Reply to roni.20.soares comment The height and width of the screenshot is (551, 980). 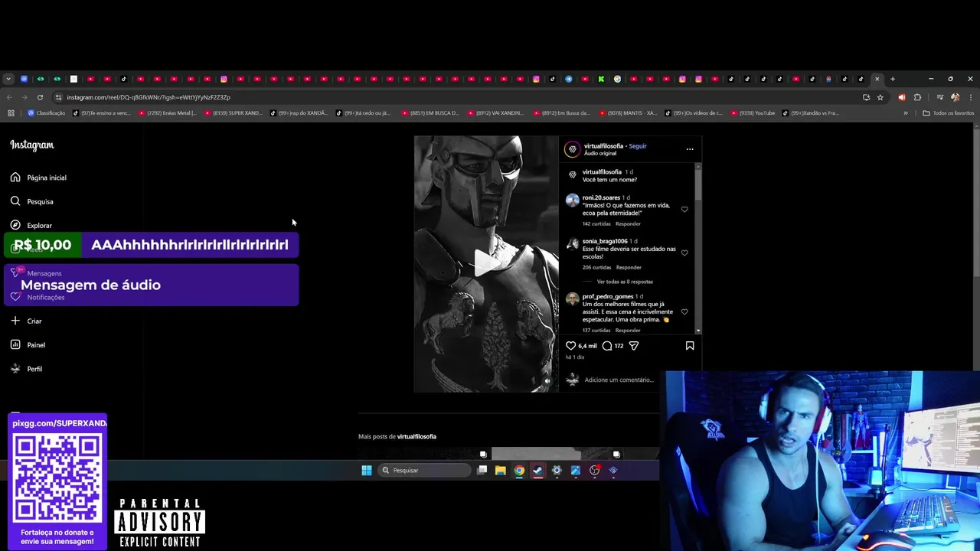point(628,223)
